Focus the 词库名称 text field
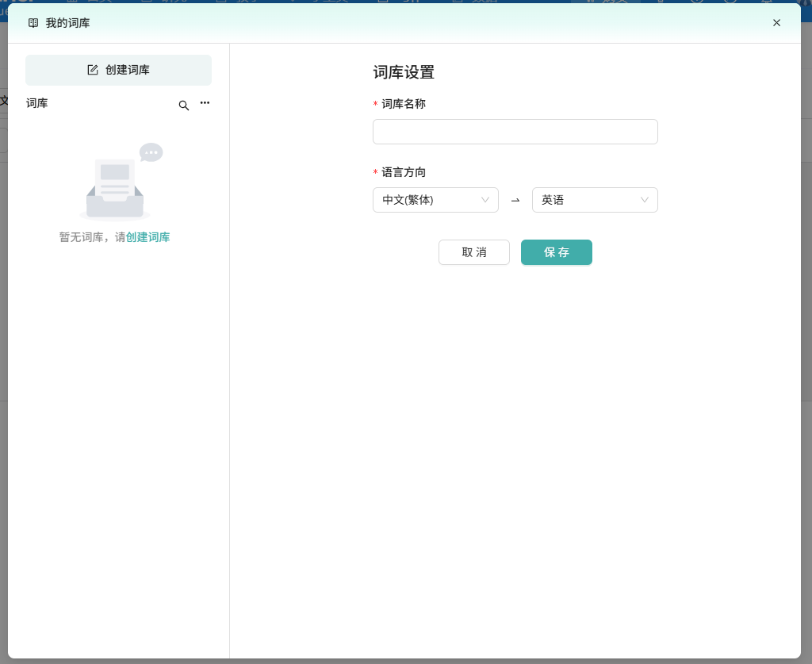This screenshot has width=812, height=664. 515,132
